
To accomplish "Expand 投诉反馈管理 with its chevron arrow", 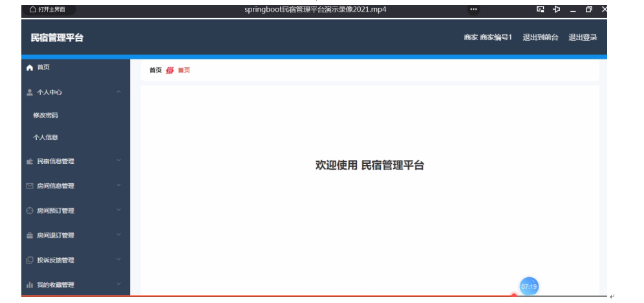I will click(119, 259).
